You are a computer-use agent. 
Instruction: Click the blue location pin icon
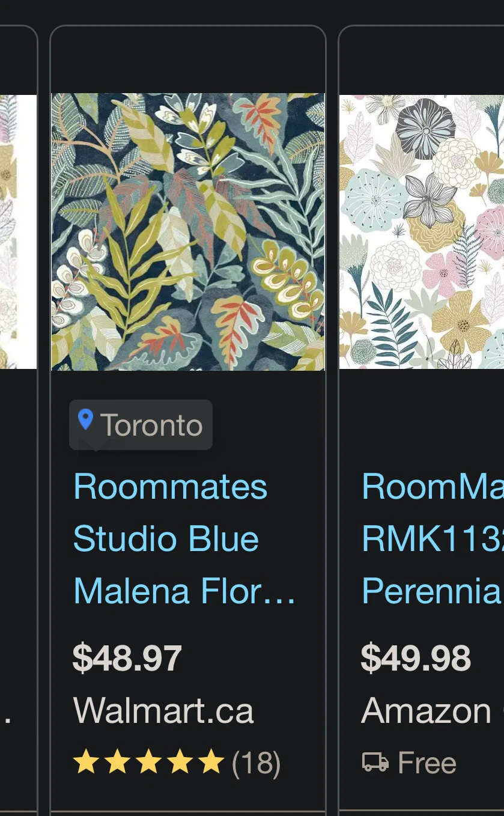85,419
